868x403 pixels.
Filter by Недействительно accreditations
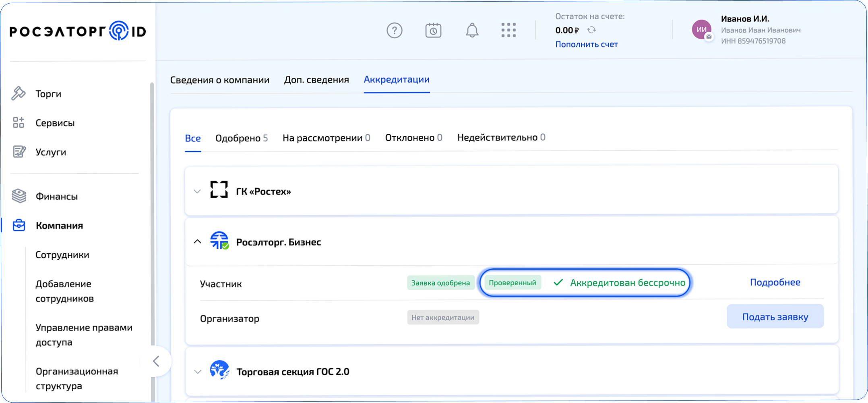502,137
